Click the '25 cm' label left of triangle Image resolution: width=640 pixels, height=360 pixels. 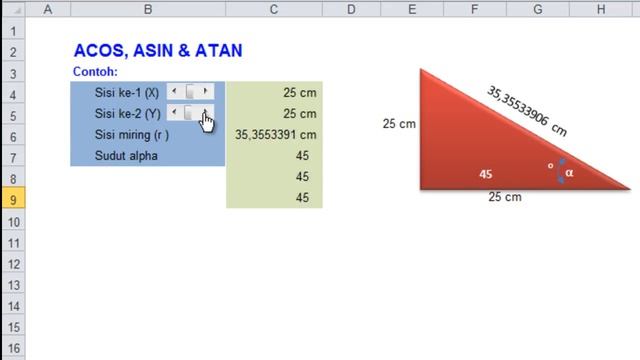[x=399, y=124]
